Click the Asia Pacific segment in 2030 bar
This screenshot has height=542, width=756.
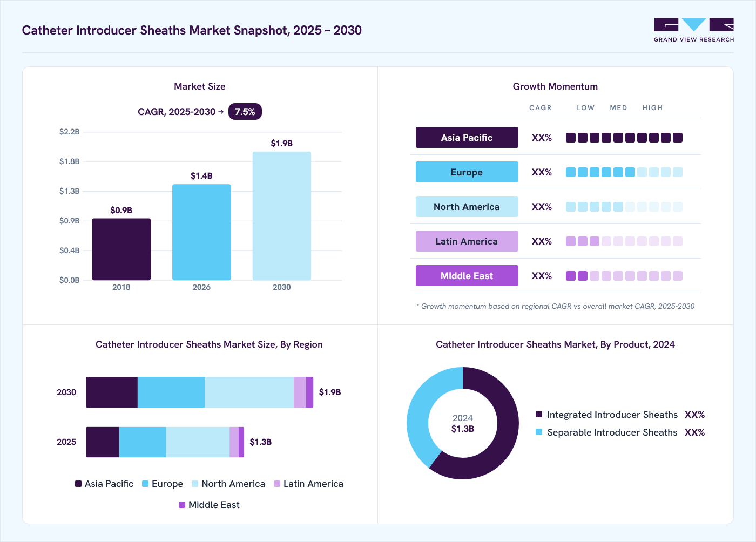point(112,392)
